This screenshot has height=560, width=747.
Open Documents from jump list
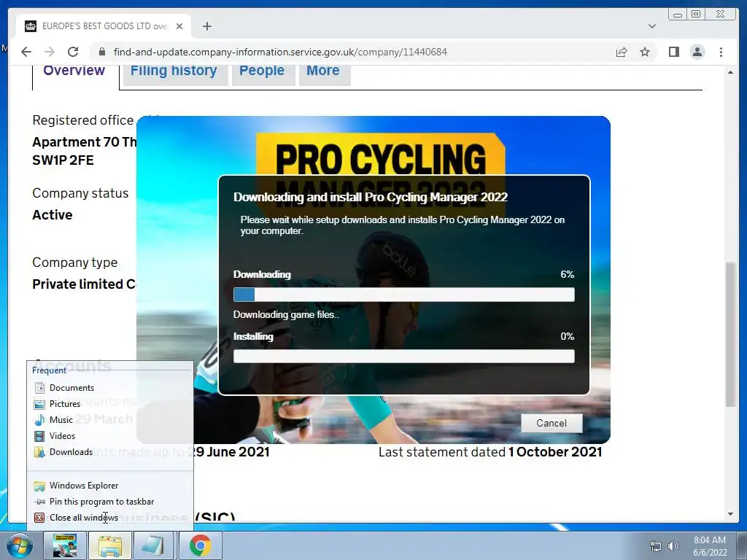click(110, 388)
